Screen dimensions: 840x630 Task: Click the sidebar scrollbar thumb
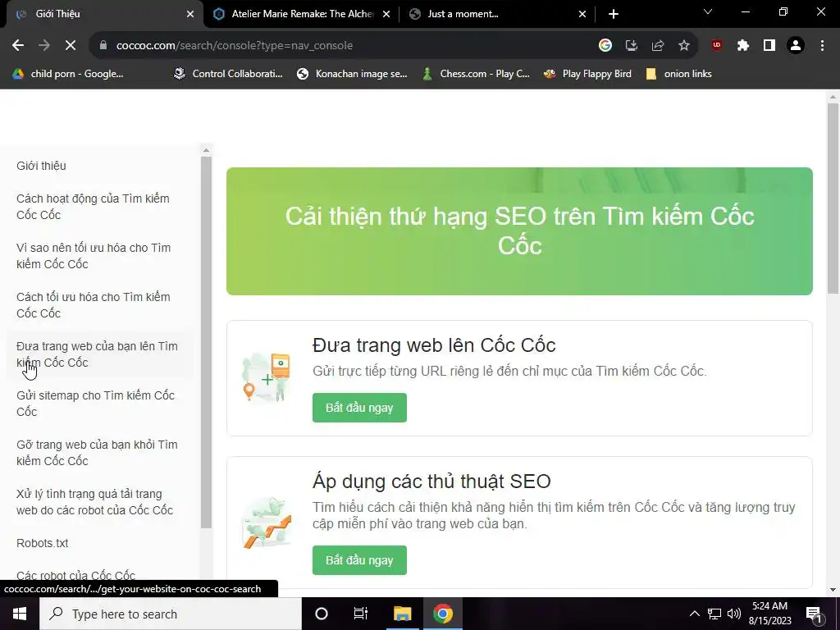point(206,343)
